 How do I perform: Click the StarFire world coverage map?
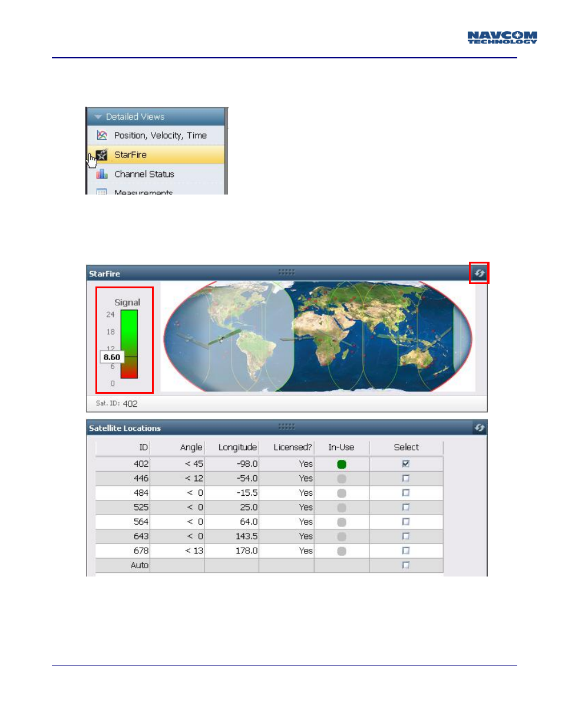click(x=318, y=337)
